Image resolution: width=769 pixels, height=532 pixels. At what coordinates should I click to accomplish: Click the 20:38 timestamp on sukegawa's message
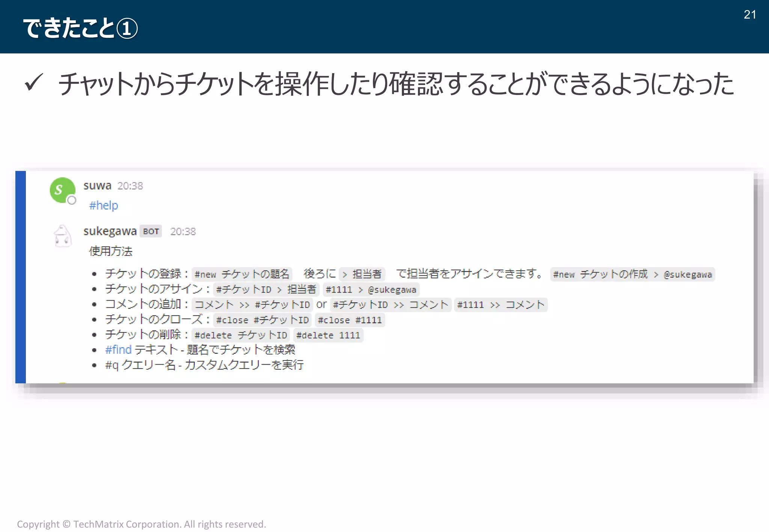183,231
